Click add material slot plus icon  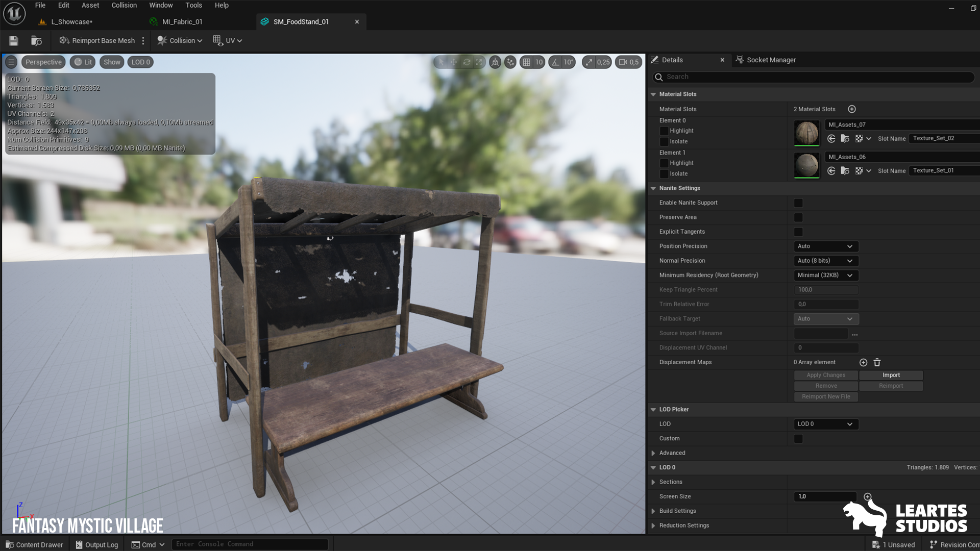[851, 109]
